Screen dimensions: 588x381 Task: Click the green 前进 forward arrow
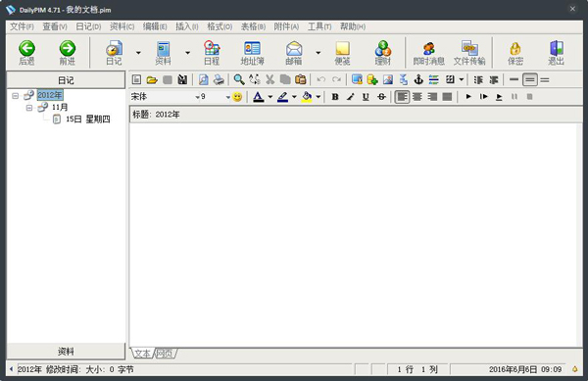pyautogui.click(x=67, y=53)
